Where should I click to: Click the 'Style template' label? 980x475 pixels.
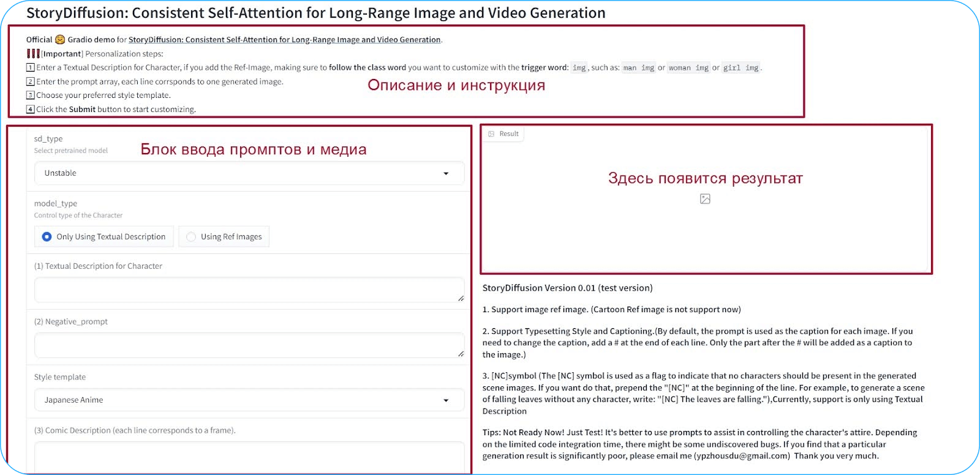coord(60,377)
